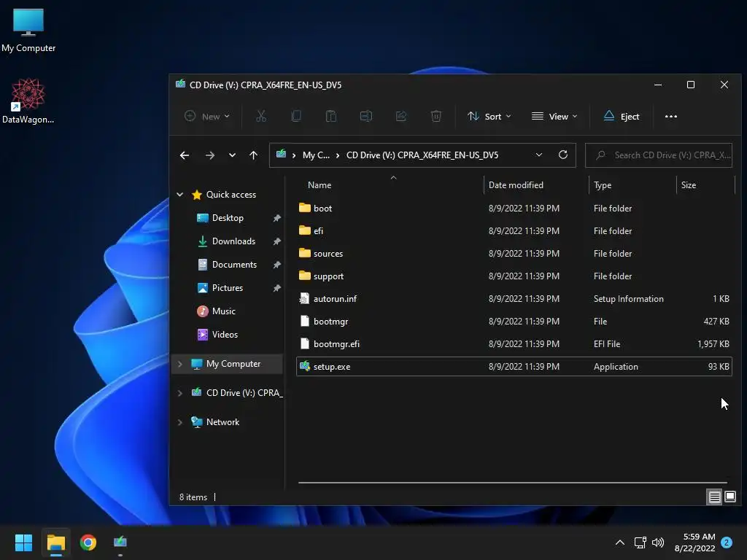Click the Share icon in toolbar

coord(401,116)
